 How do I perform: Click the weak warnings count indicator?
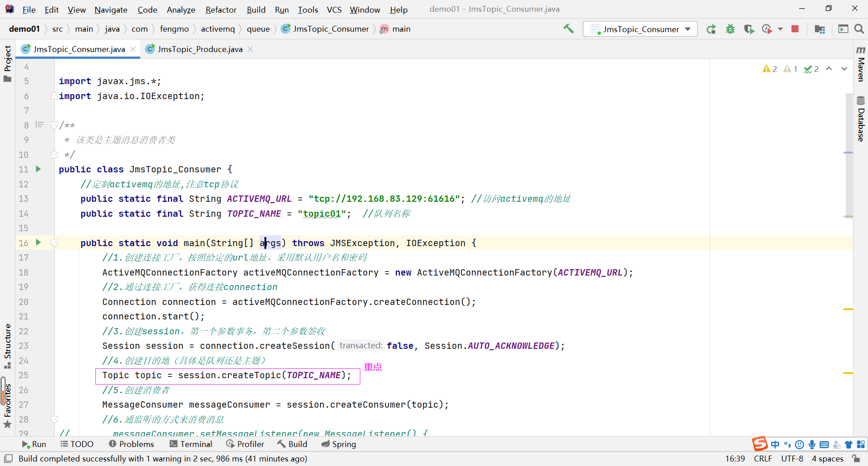tap(790, 69)
